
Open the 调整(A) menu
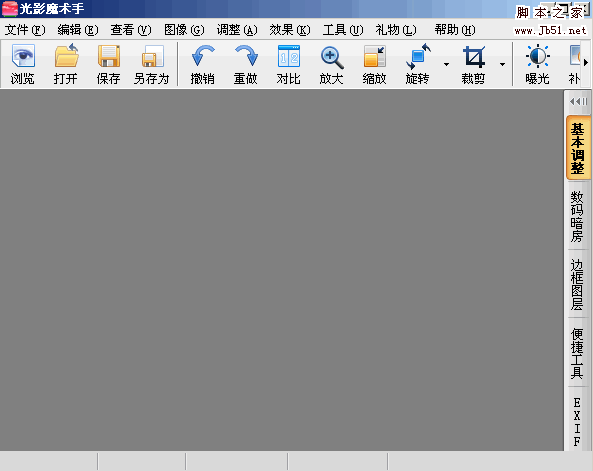[237, 30]
